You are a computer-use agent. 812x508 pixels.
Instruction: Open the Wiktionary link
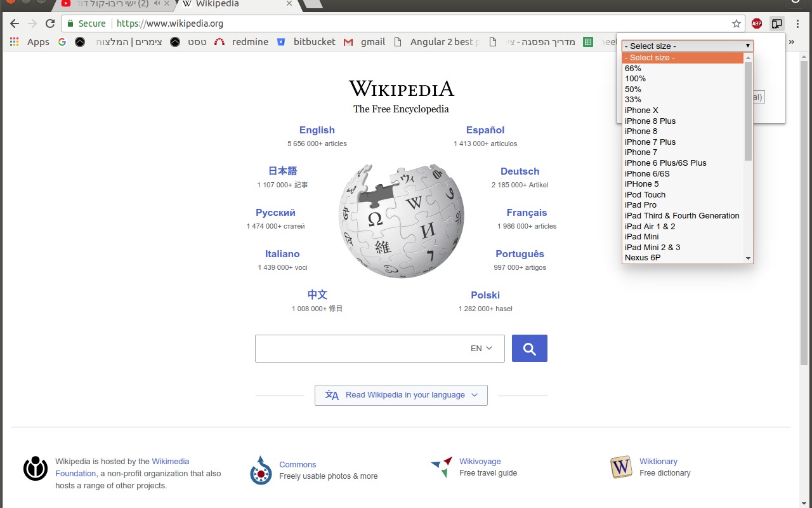point(658,462)
